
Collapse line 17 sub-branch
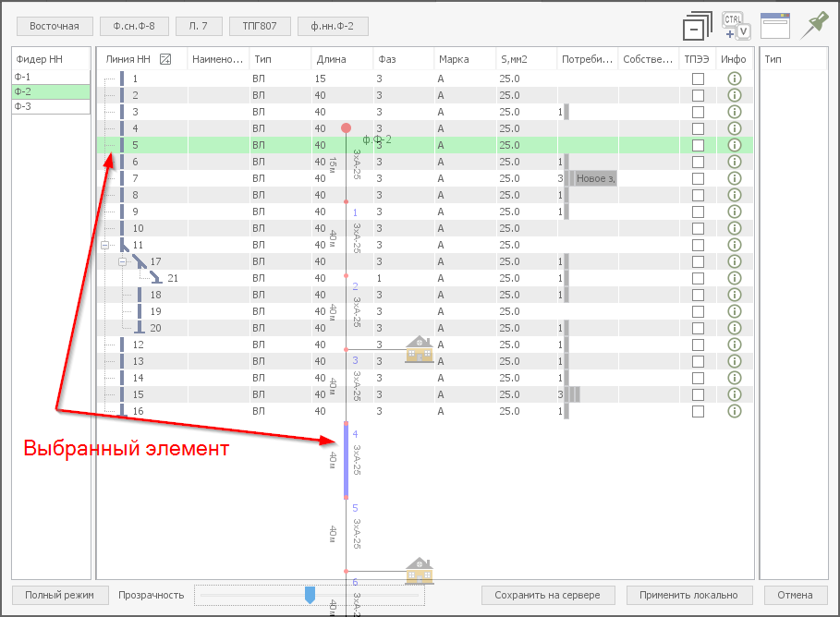123,262
